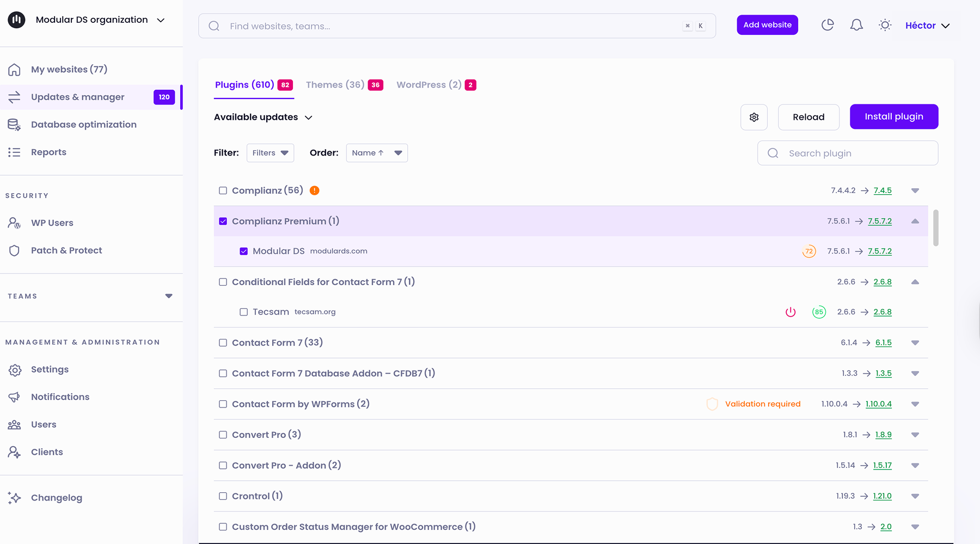The width and height of the screenshot is (980, 544).
Task: Check the Tecsam site checkbox
Action: [x=243, y=312]
